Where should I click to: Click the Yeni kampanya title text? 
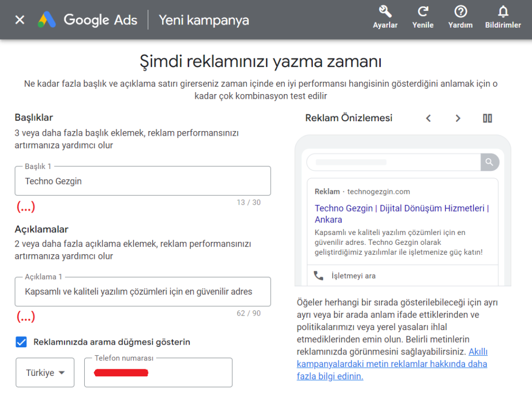click(x=204, y=20)
